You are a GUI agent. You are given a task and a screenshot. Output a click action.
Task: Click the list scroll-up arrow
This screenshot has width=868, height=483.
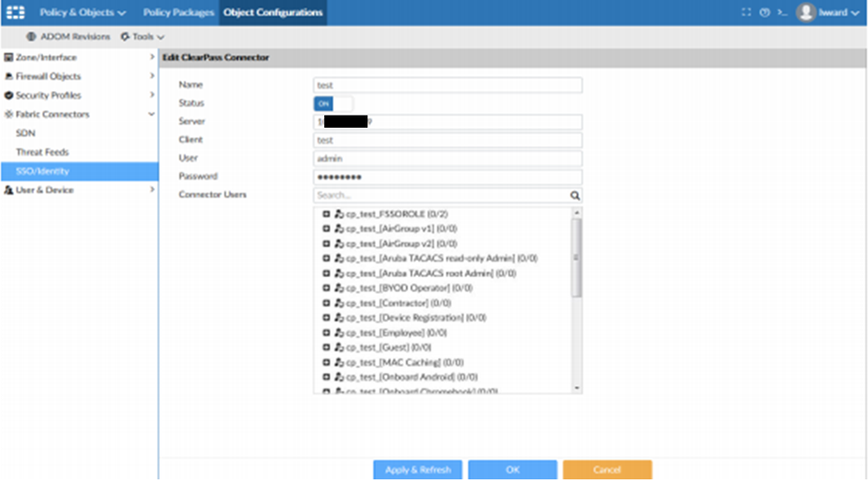576,212
